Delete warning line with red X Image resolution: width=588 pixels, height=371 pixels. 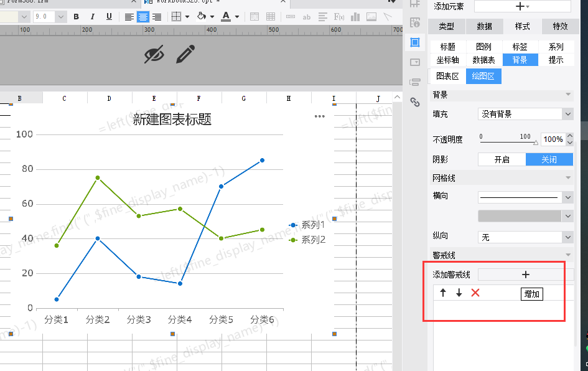pos(475,293)
